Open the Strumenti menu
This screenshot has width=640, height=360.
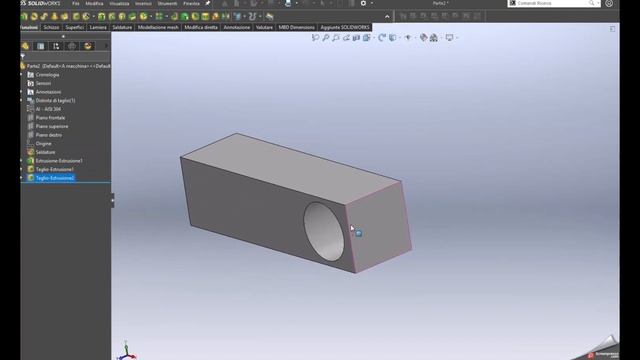(167, 3)
